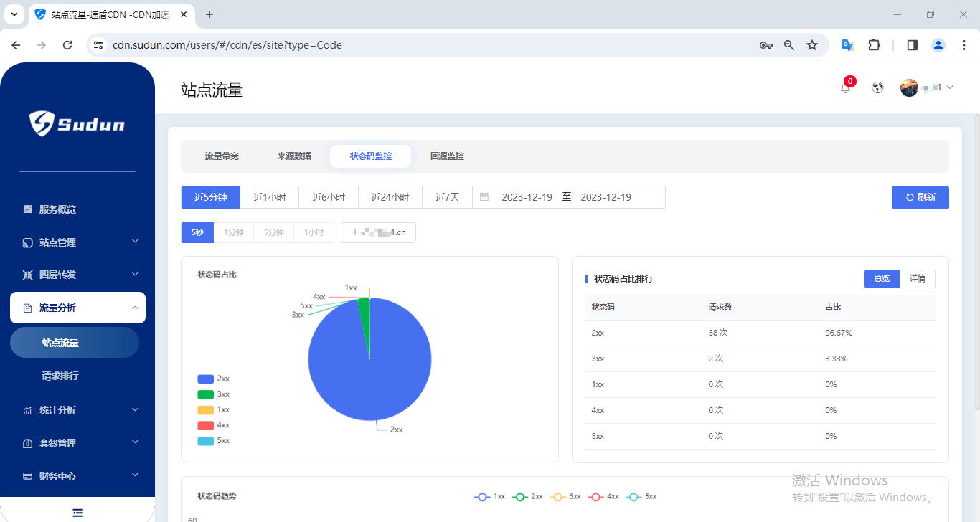Click the Google Translate icon

coord(847,45)
